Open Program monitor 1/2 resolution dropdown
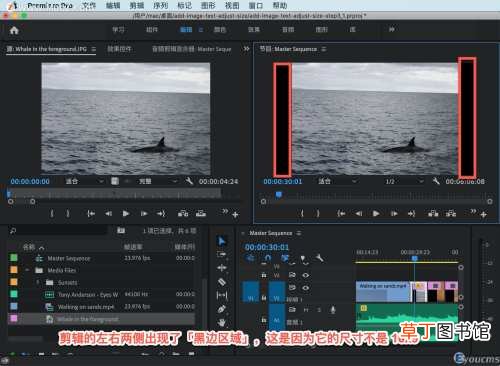The height and width of the screenshot is (366, 500). [x=404, y=181]
